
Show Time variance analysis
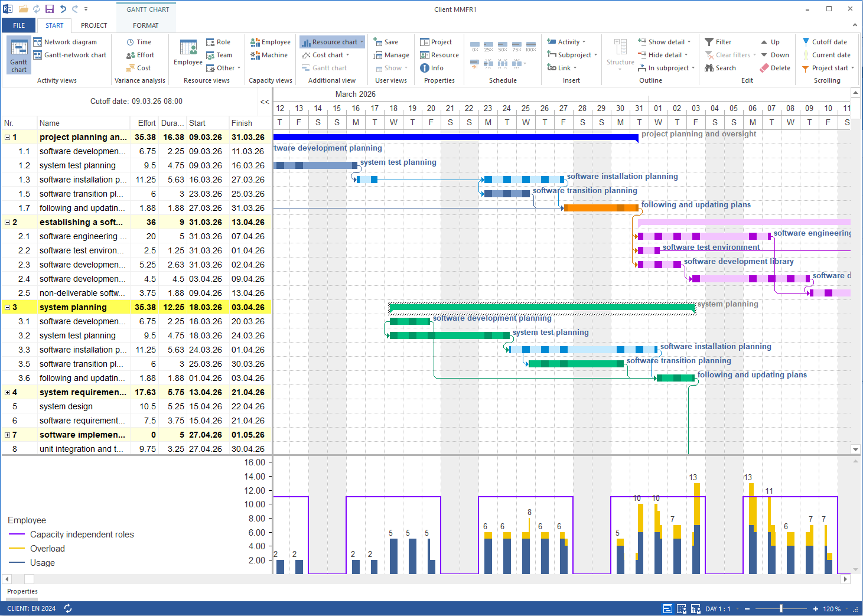pos(139,42)
